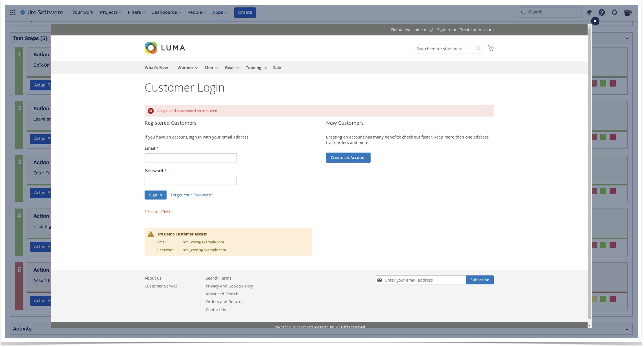The width and height of the screenshot is (644, 347).
Task: Click the Sign In button in login form
Action: (x=155, y=195)
